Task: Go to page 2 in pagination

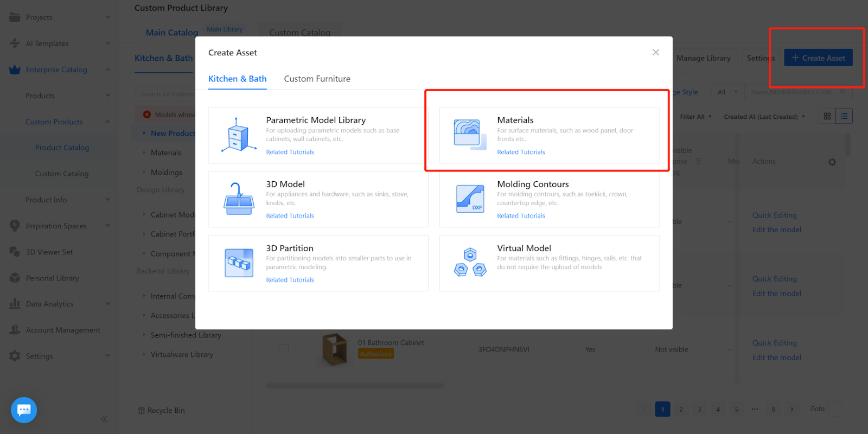Action: pyautogui.click(x=681, y=409)
